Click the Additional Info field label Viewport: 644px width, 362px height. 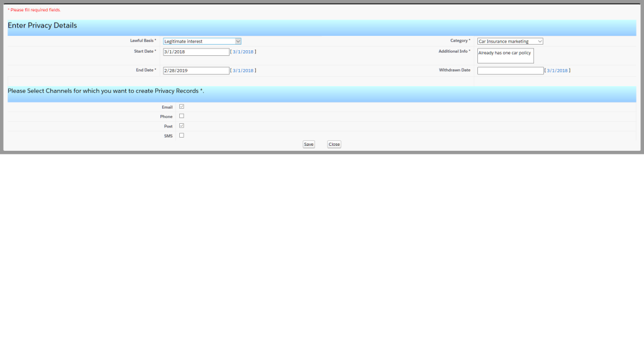coord(454,52)
